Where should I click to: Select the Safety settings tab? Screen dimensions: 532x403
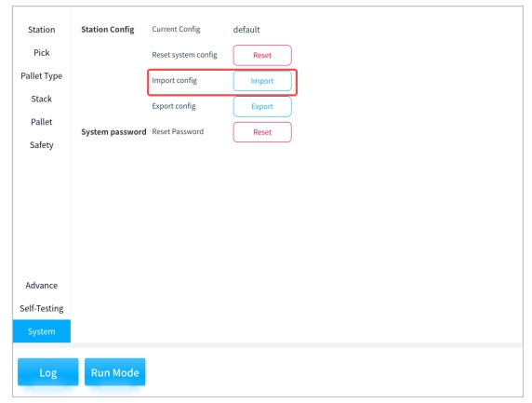pos(42,145)
